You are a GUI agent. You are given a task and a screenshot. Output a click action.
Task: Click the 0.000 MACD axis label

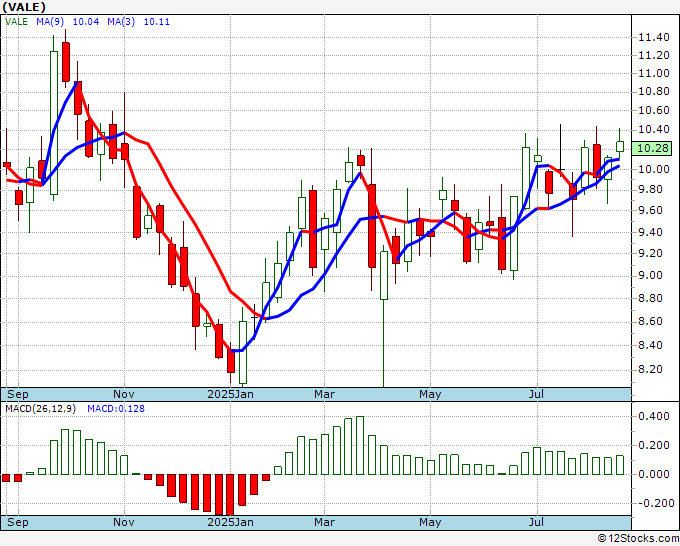click(x=654, y=474)
